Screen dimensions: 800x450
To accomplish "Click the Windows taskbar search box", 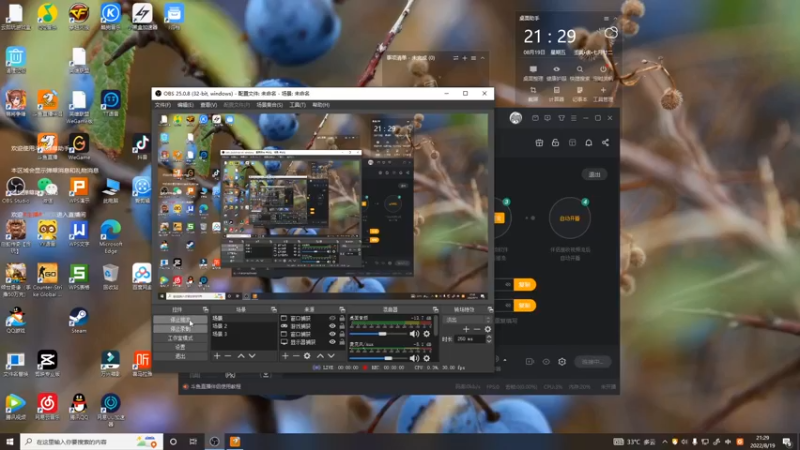I will [92, 442].
